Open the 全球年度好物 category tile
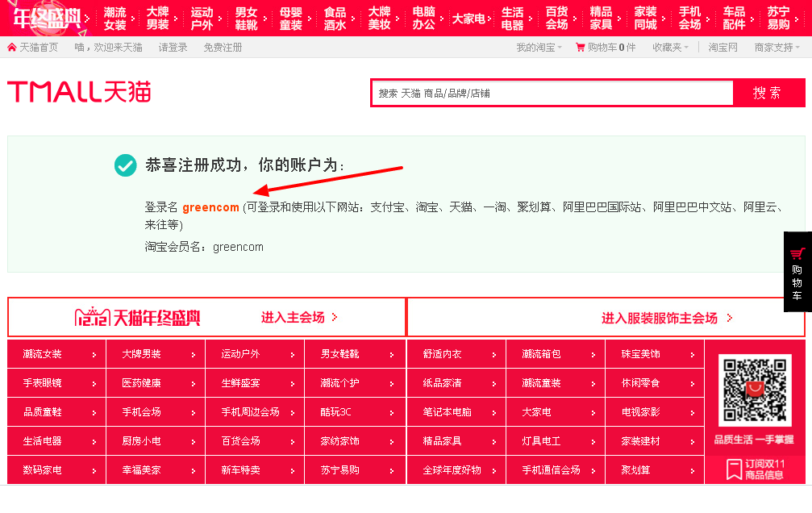 pyautogui.click(x=456, y=470)
